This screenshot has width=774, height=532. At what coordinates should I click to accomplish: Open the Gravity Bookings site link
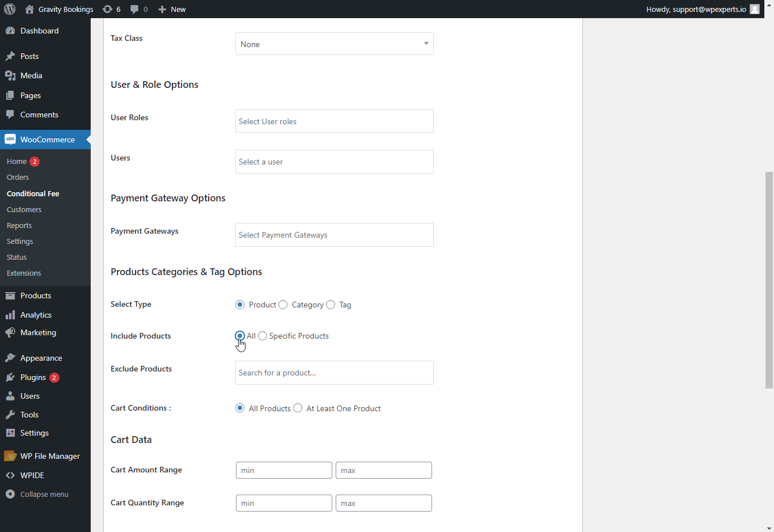tap(66, 9)
